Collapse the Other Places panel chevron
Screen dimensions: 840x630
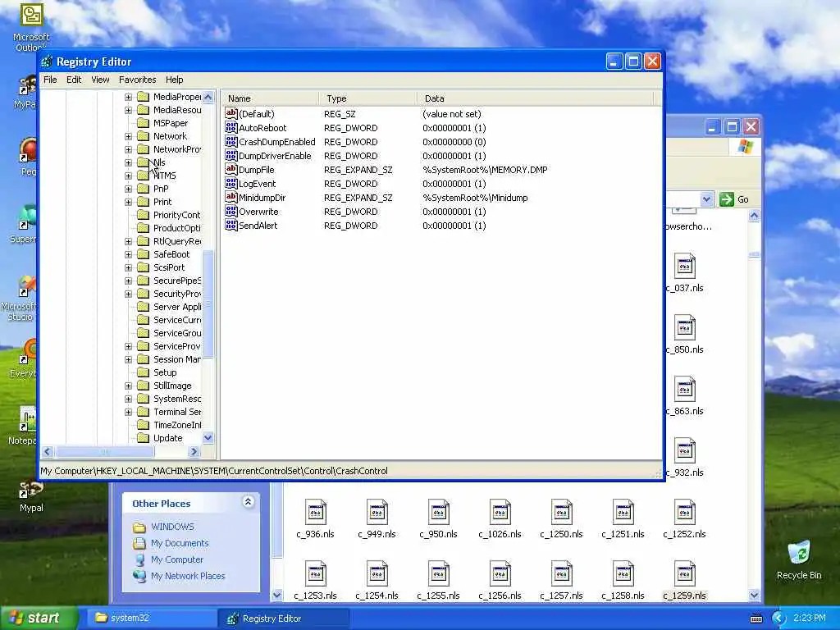point(248,502)
